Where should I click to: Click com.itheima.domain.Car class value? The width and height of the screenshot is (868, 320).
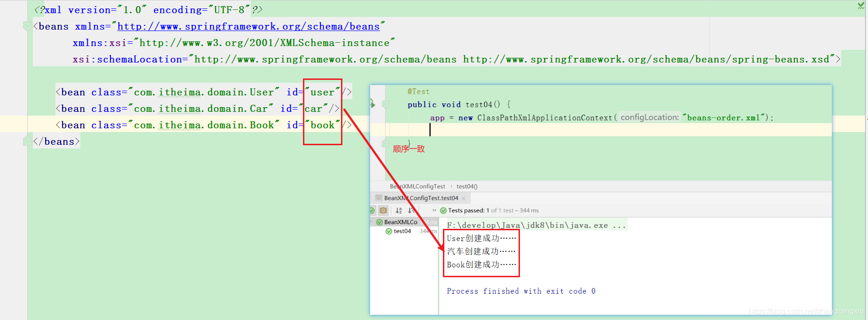coord(201,109)
